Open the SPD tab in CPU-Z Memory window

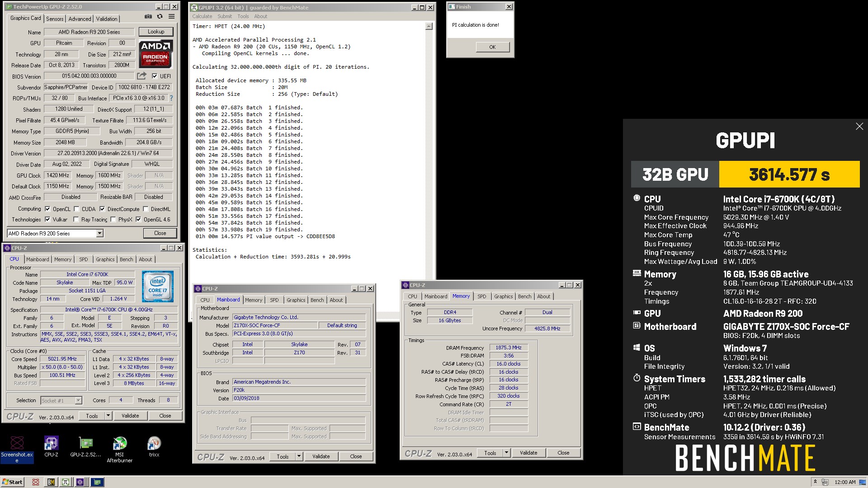point(482,296)
